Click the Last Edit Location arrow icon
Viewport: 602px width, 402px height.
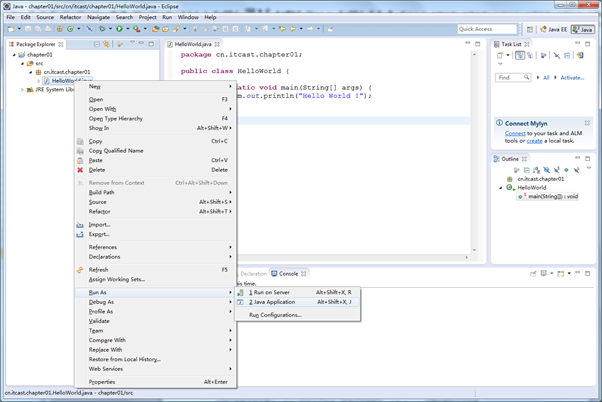(282, 29)
